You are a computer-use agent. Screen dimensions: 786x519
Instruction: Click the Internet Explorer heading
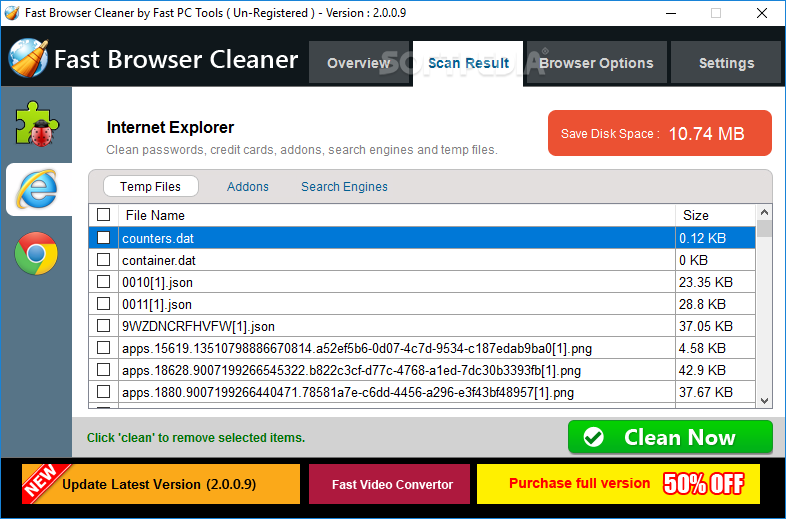pyautogui.click(x=170, y=127)
